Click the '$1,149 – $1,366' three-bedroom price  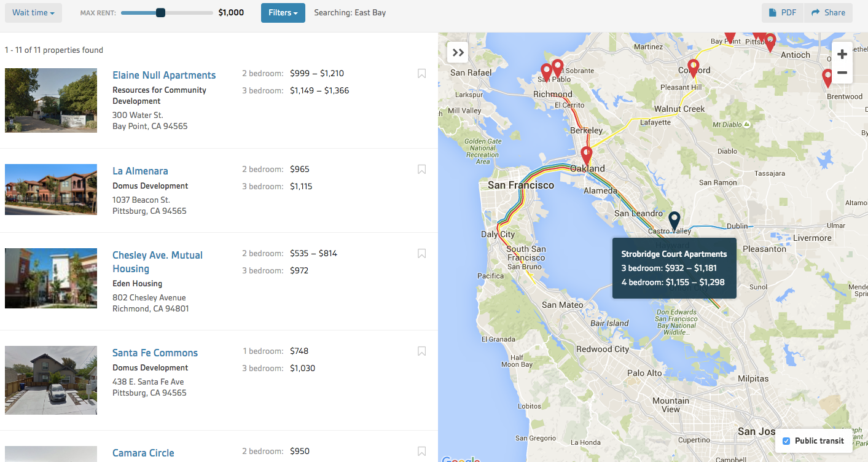319,91
